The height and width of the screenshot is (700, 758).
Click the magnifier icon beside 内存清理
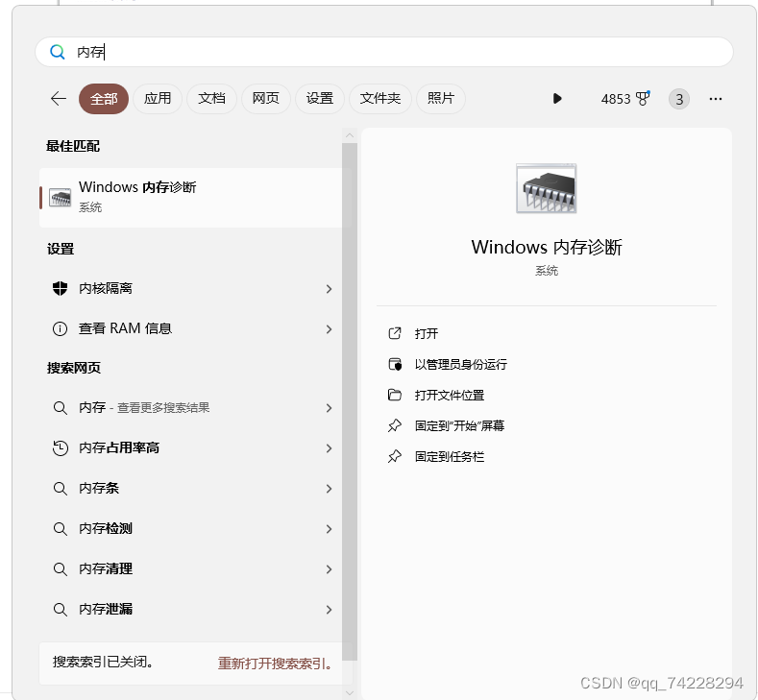[60, 569]
